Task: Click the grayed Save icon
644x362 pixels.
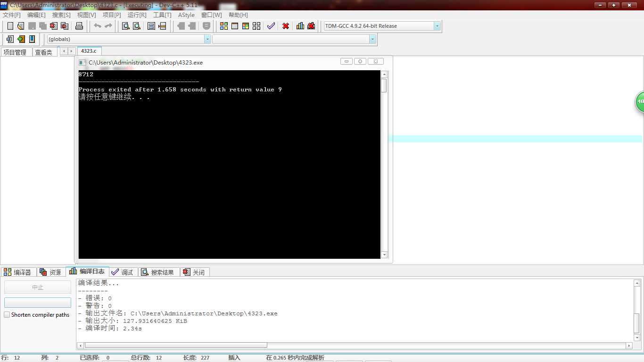Action: tap(32, 26)
